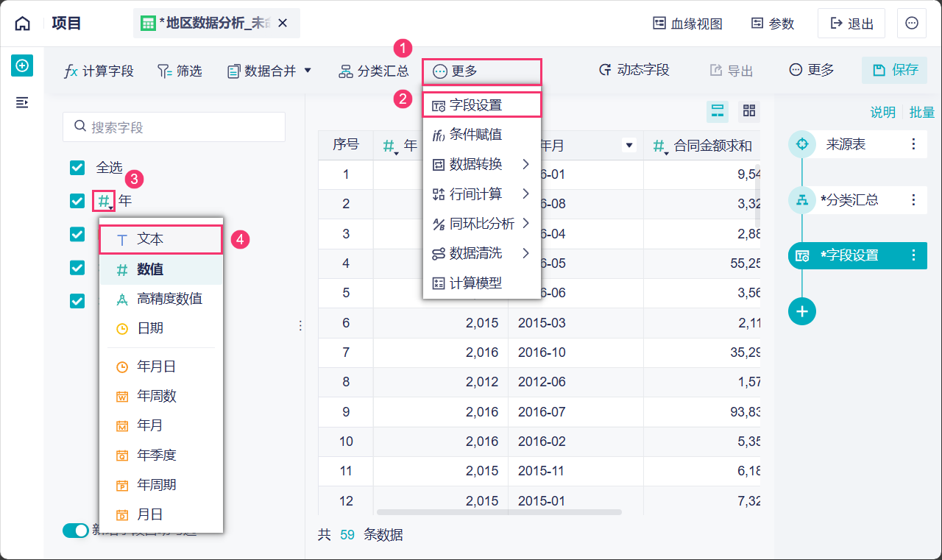
Task: Choose 条件赋值 in the menu
Action: [x=475, y=135]
